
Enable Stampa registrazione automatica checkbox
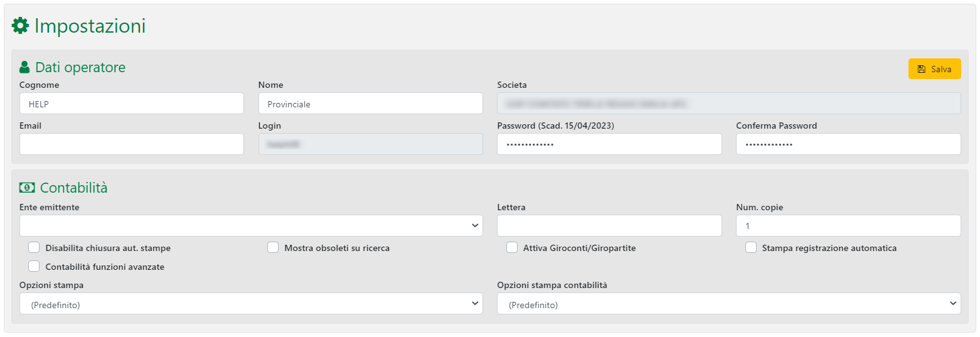point(751,248)
